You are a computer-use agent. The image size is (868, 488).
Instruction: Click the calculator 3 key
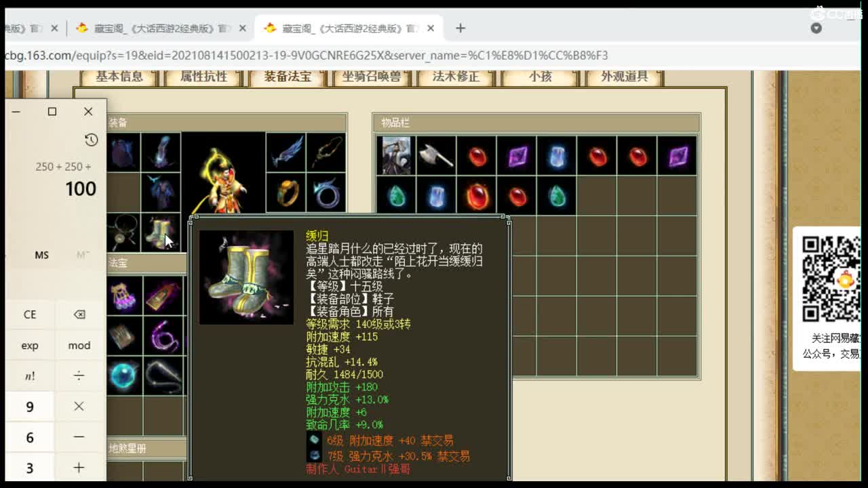click(x=30, y=468)
